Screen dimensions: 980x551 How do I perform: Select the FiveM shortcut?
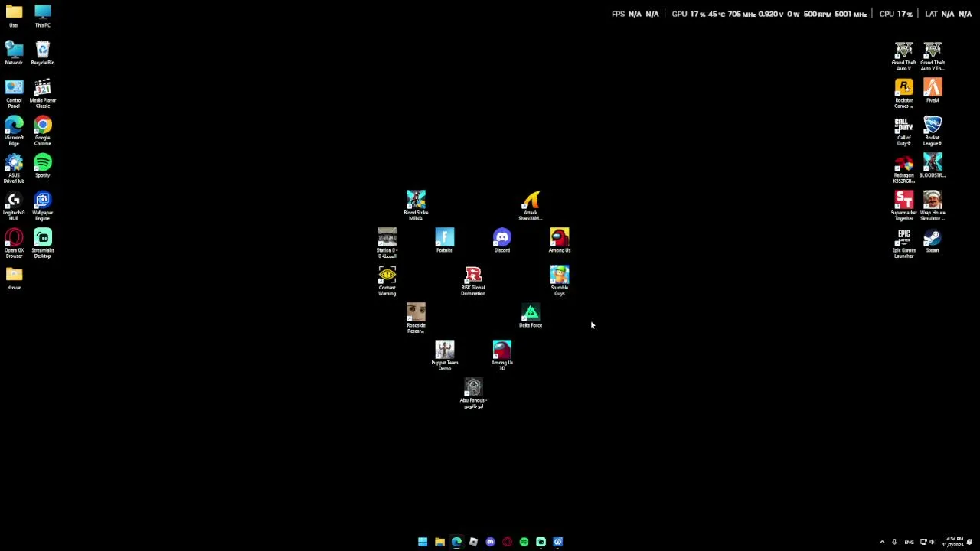(933, 91)
